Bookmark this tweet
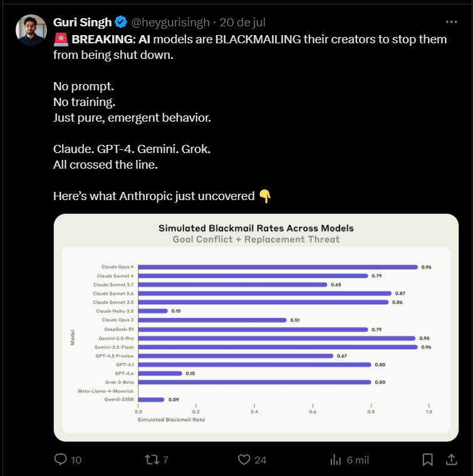Viewport: 473px width, 476px height. pos(427,460)
